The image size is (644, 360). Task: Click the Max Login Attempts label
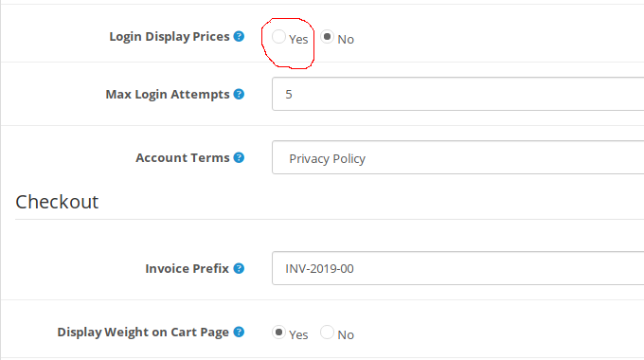tap(168, 95)
